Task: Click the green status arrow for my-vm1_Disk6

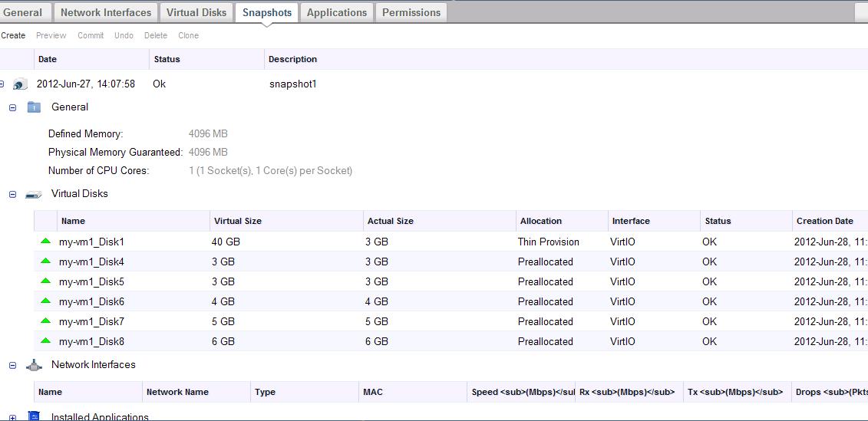Action: click(x=46, y=301)
